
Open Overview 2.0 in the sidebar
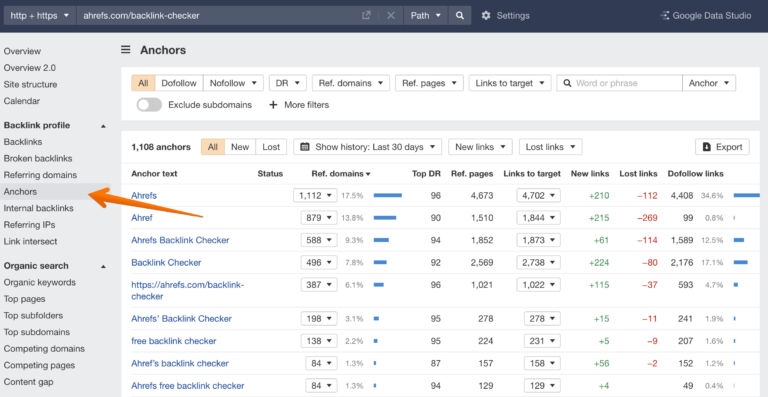click(x=29, y=68)
